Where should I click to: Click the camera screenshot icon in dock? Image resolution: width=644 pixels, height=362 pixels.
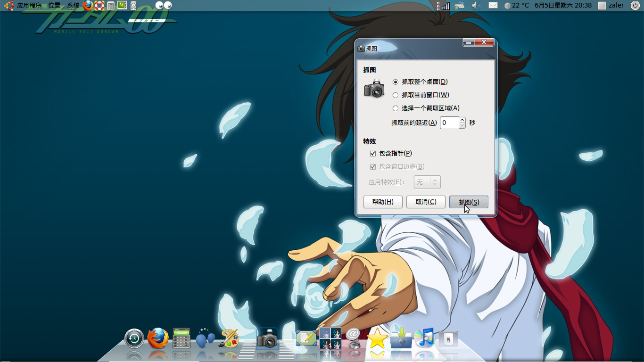click(268, 338)
